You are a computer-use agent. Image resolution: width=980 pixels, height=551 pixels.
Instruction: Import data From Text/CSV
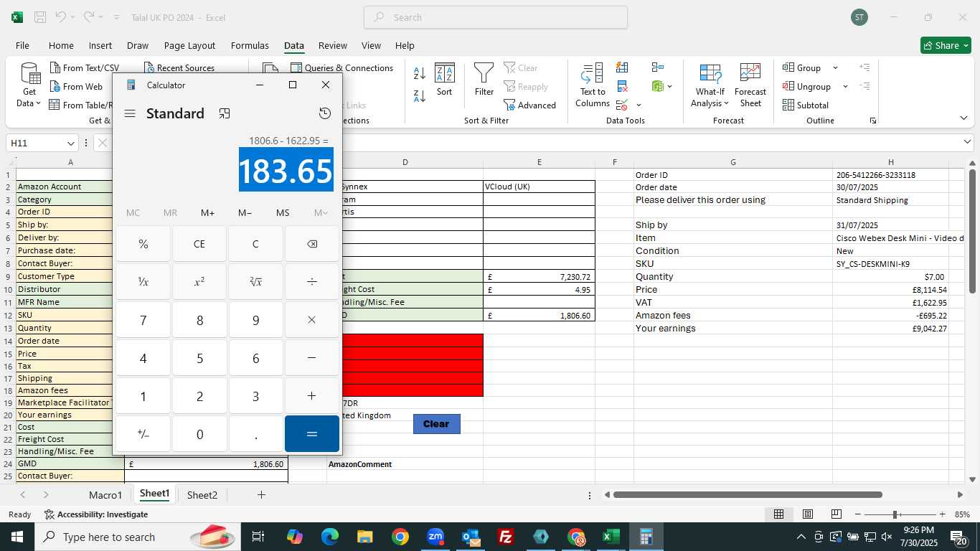[84, 67]
